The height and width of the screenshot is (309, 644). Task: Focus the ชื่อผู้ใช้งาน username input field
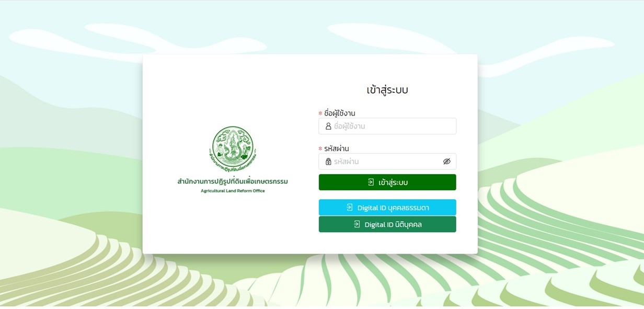pos(387,126)
